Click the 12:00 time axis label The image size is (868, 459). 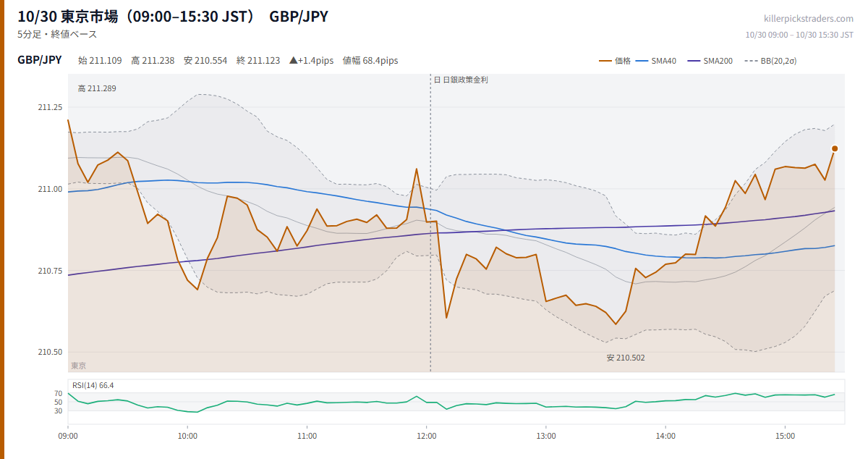point(427,436)
